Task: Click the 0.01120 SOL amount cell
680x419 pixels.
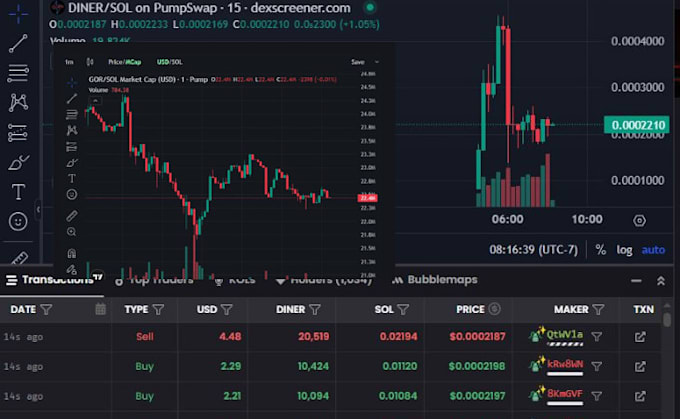Action: click(x=399, y=367)
